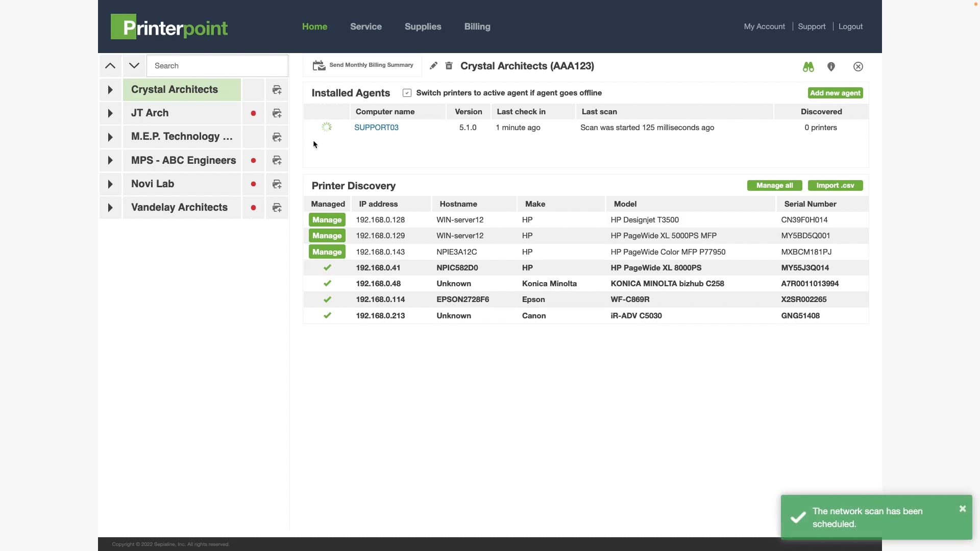The image size is (980, 551).
Task: Expand the M.E.P. Technology tree node
Action: coord(110,137)
